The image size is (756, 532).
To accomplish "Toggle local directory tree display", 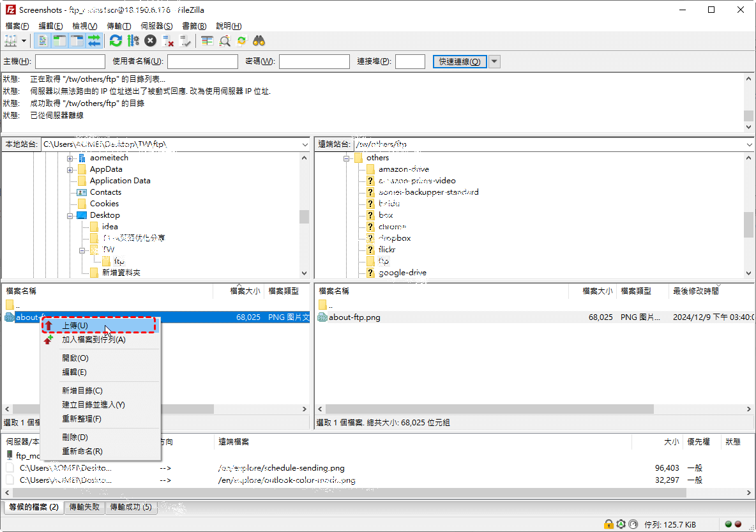I will [x=59, y=41].
